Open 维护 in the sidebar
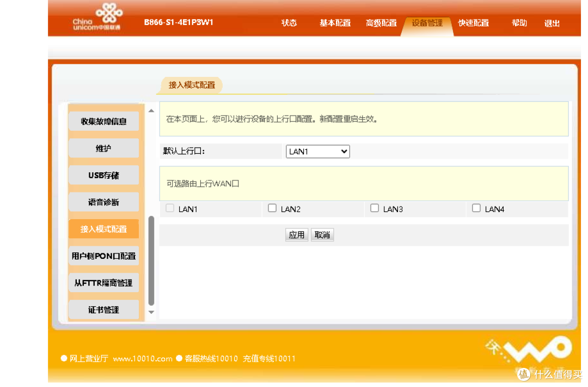The width and height of the screenshot is (588, 387). 103,148
